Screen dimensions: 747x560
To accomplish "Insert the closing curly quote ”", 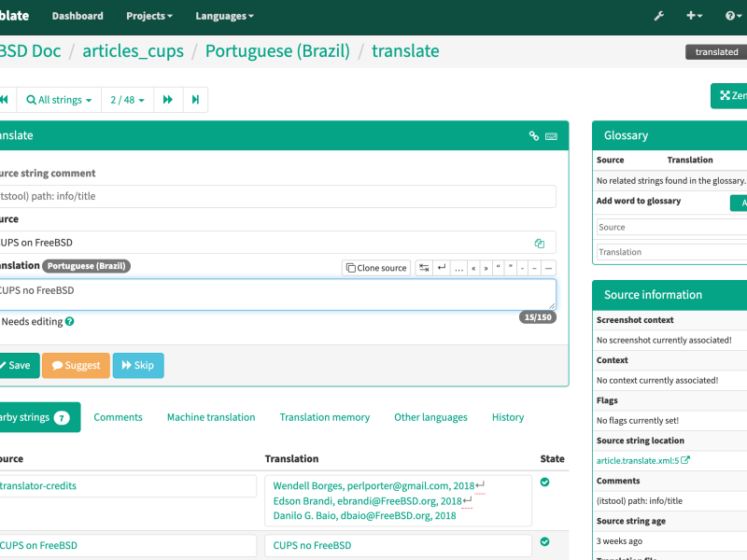I will 510,268.
